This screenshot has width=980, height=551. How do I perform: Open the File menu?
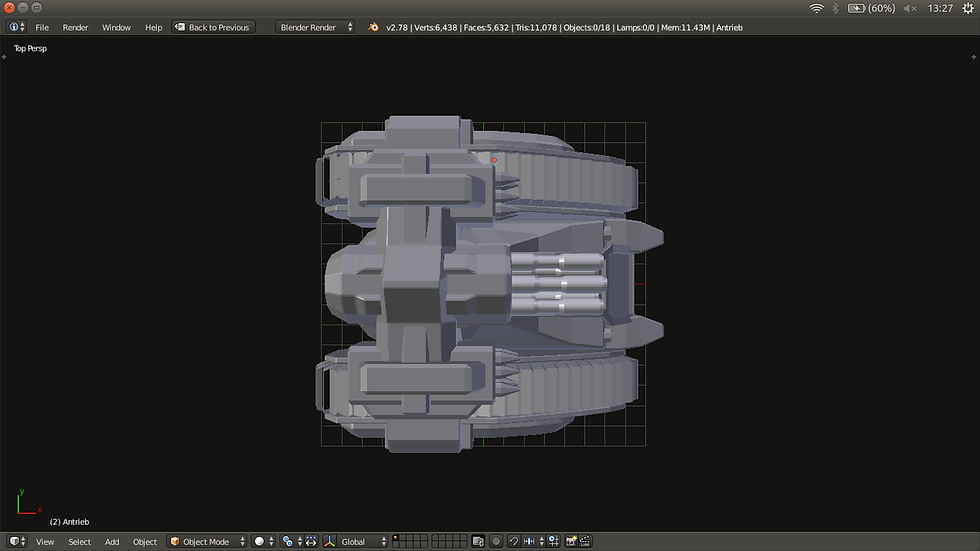pos(42,27)
